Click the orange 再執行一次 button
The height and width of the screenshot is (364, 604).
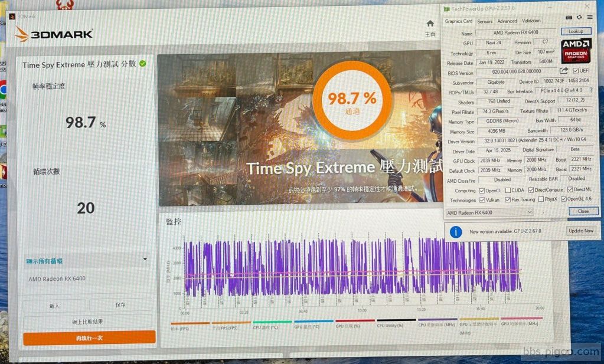click(x=89, y=338)
